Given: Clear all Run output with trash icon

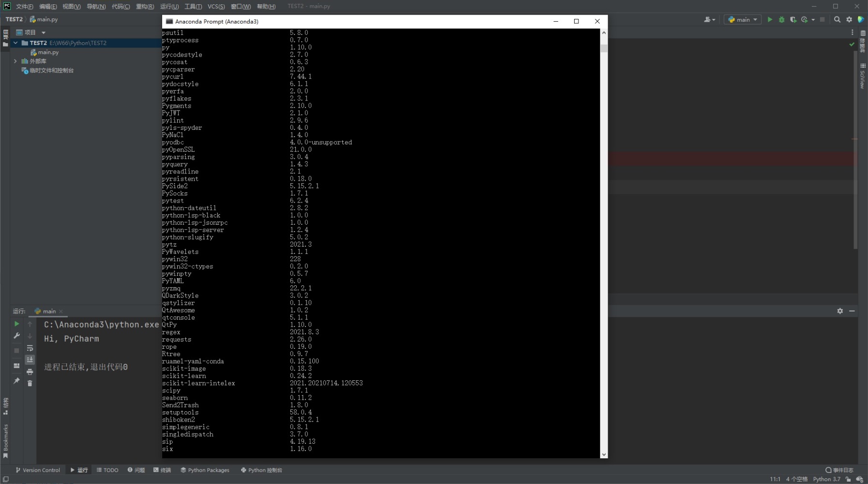Looking at the screenshot, I should click(30, 383).
